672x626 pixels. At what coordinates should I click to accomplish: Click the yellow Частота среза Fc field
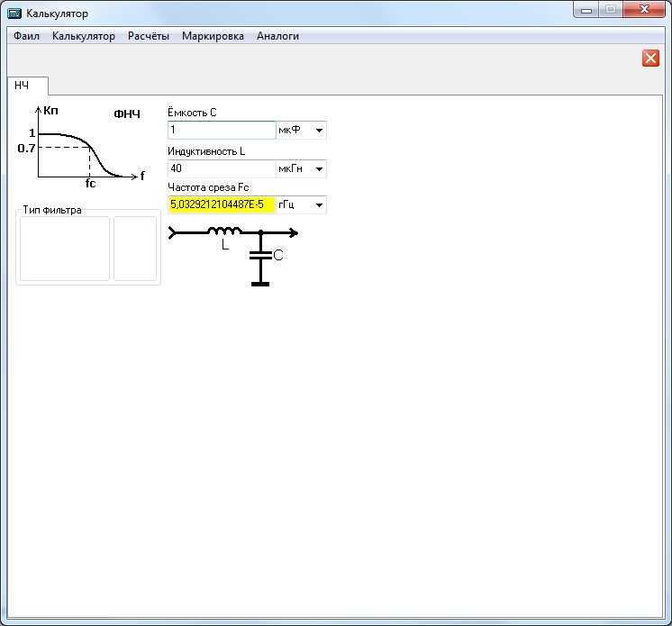click(222, 205)
